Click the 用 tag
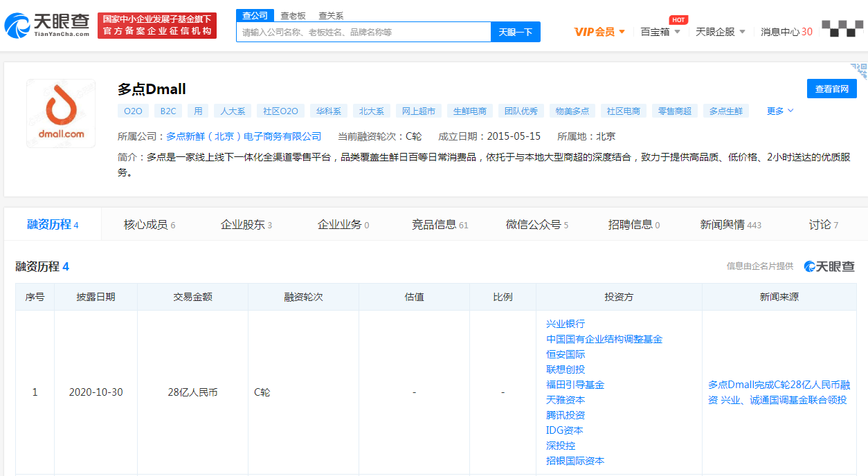Image resolution: width=868 pixels, height=476 pixels. (198, 111)
